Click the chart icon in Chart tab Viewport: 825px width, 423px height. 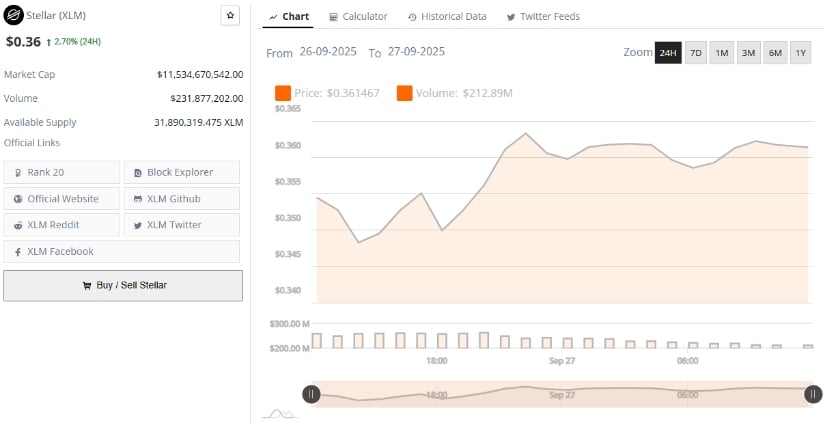click(273, 17)
